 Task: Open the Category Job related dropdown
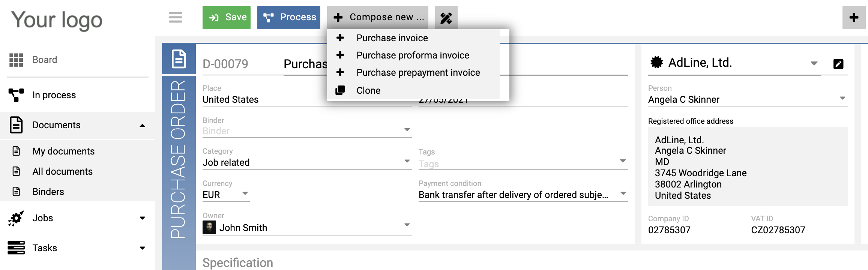307,162
